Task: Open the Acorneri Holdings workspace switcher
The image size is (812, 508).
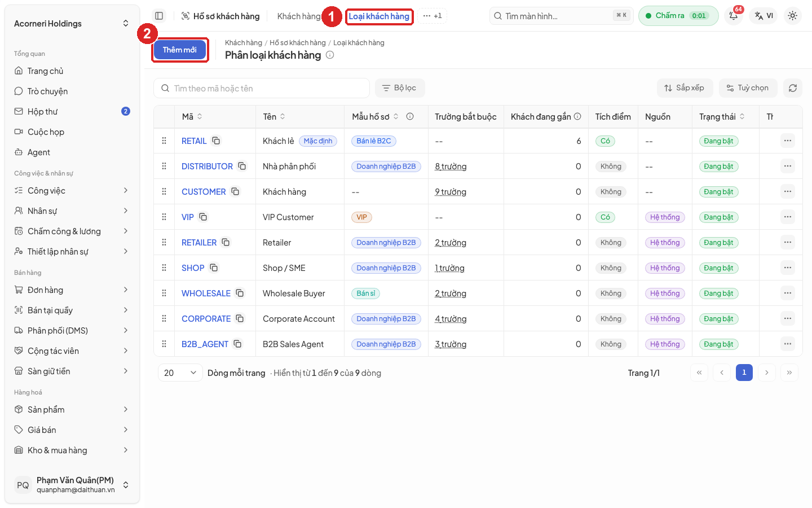Action: [72, 24]
